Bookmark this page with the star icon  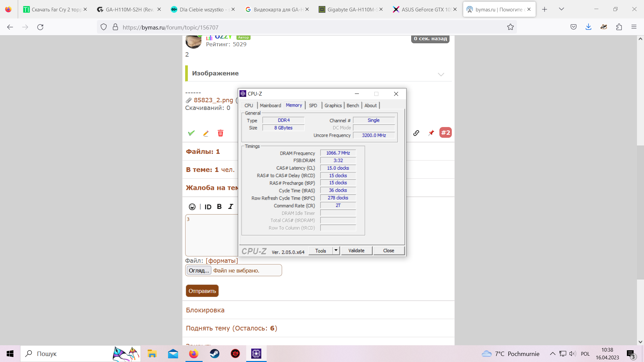click(x=510, y=27)
